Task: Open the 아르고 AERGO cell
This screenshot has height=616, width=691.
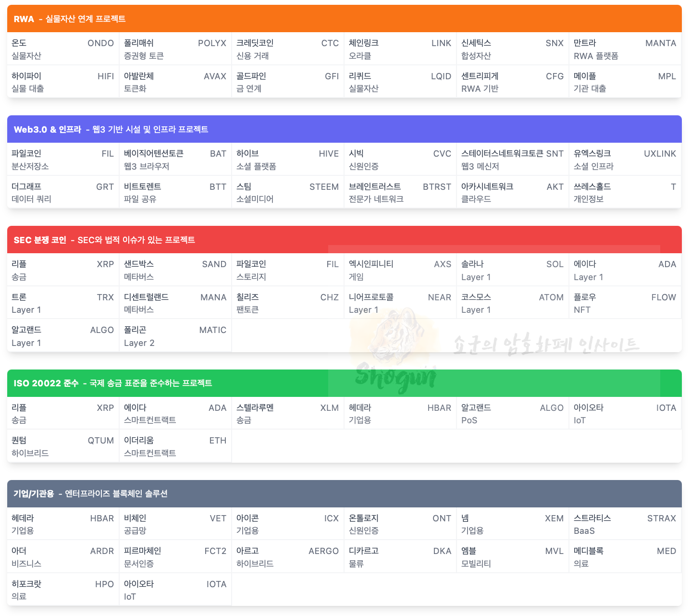Action: coord(288,557)
